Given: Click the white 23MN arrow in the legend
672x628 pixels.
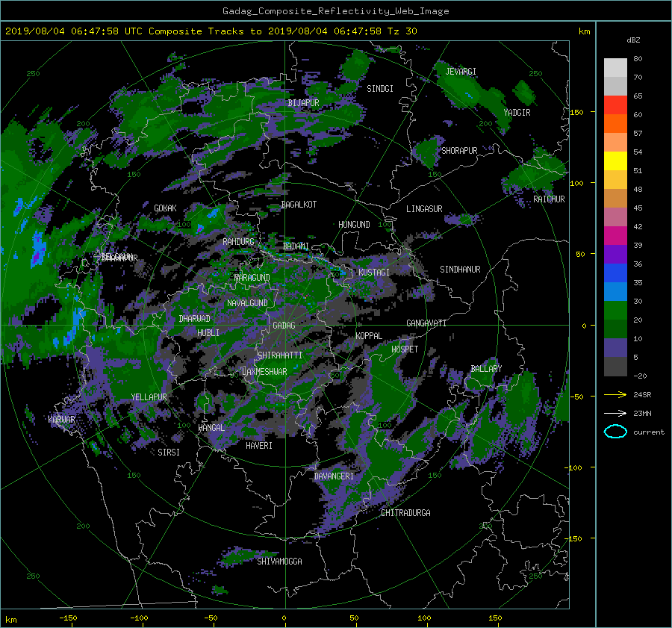Looking at the screenshot, I should coord(615,413).
